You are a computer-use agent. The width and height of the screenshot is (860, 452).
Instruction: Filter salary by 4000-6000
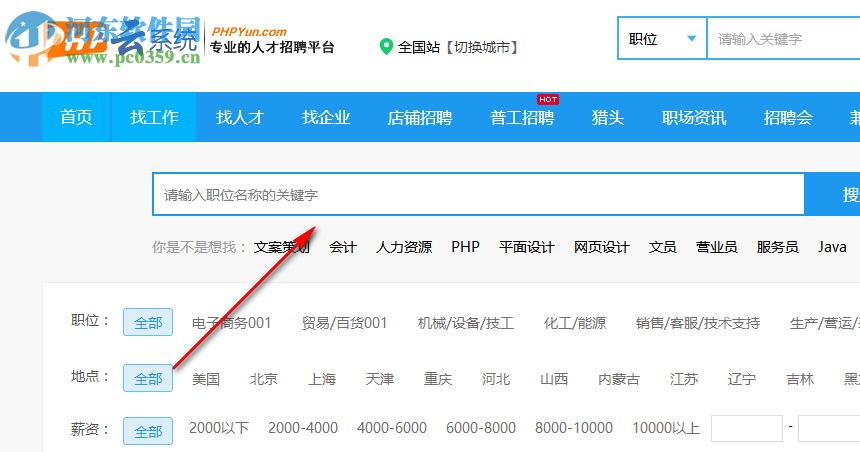pos(392,428)
